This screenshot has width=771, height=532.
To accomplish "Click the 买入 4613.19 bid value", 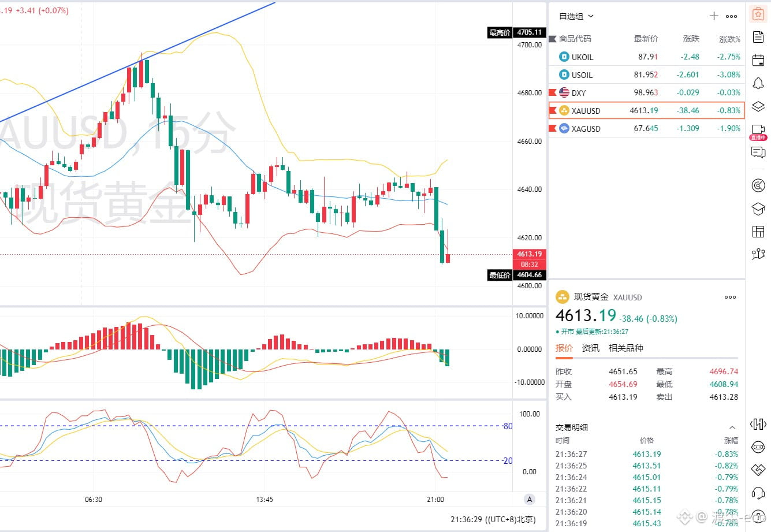I will [x=623, y=397].
